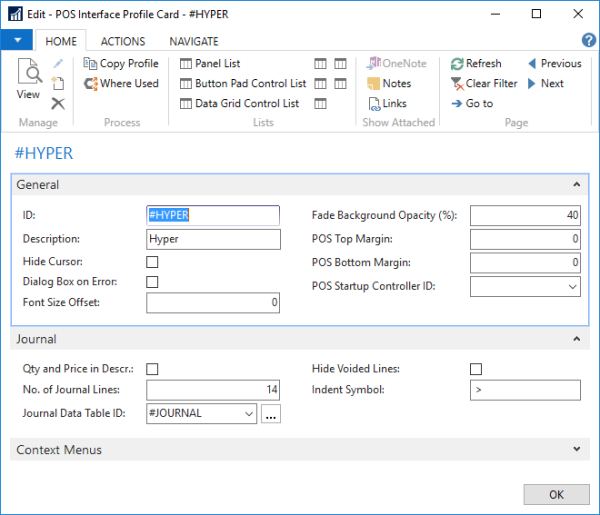Switch to the NAVIGATE tab
This screenshot has width=600, height=515.
pyautogui.click(x=194, y=41)
